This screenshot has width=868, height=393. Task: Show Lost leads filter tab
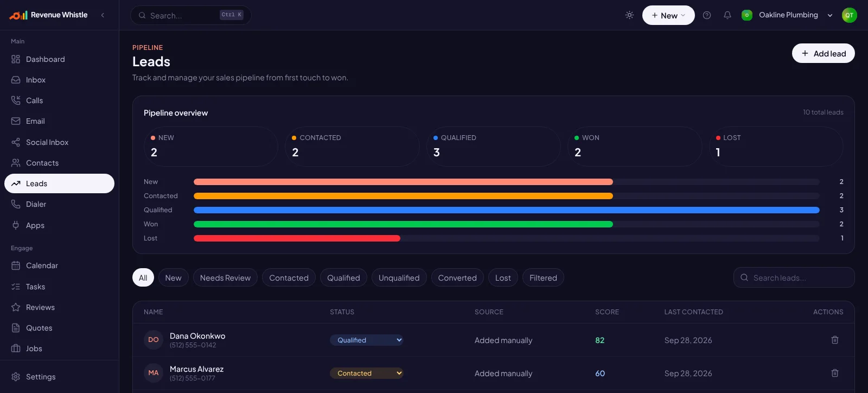(x=503, y=278)
